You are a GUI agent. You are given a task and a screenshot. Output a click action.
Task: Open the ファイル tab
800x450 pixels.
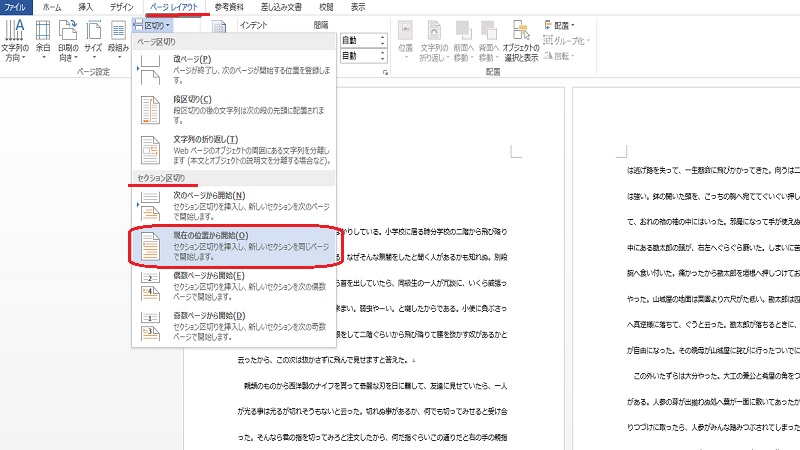coord(15,7)
